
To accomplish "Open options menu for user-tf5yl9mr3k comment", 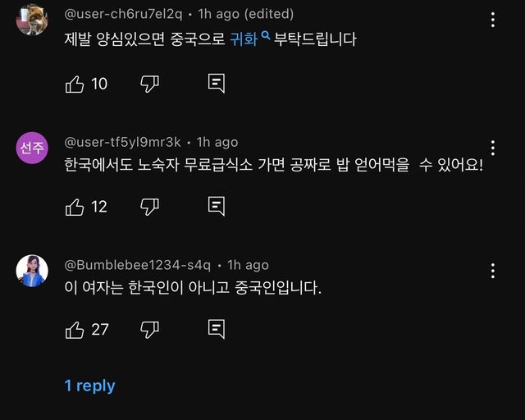I will click(x=493, y=148).
